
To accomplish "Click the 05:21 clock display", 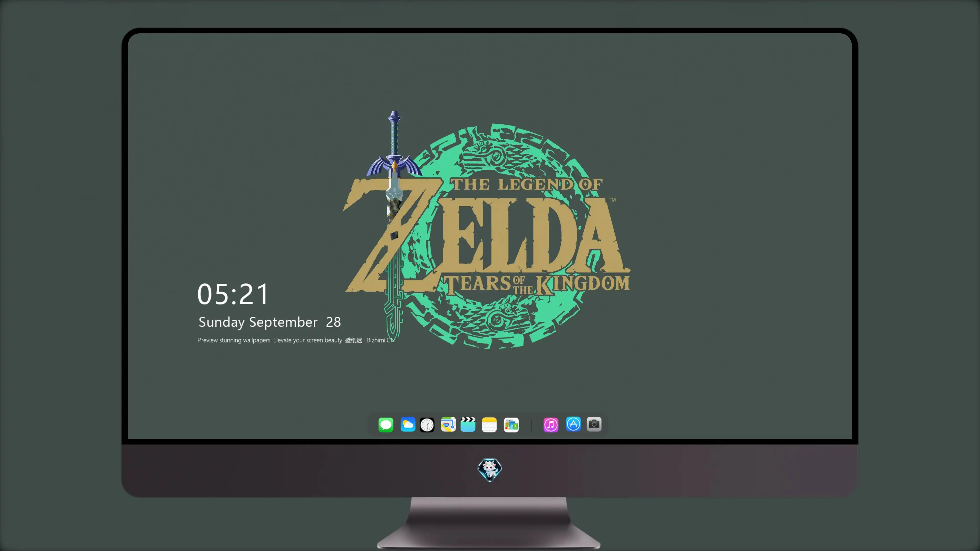I will [233, 294].
